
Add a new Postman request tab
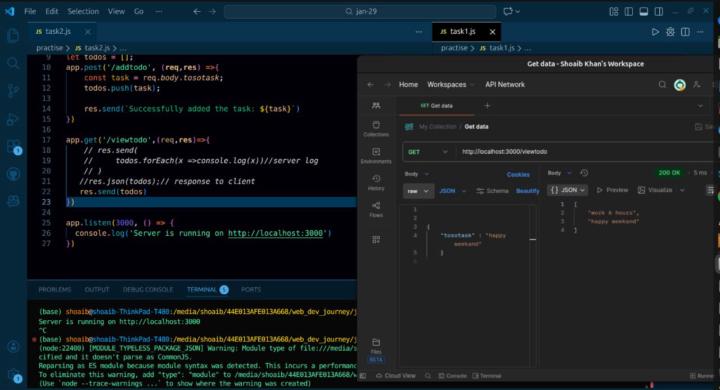pos(487,106)
